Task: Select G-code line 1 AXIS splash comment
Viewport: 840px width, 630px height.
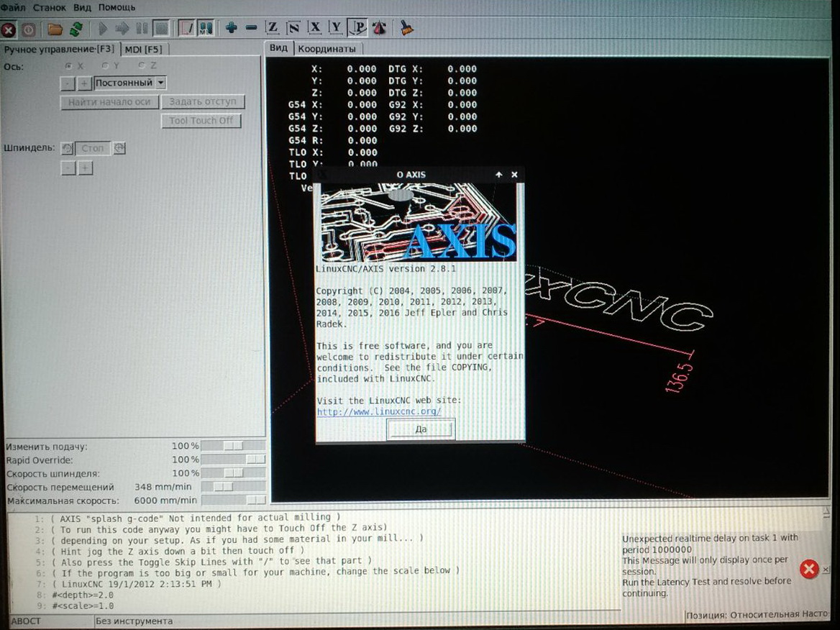Action: pos(196,518)
